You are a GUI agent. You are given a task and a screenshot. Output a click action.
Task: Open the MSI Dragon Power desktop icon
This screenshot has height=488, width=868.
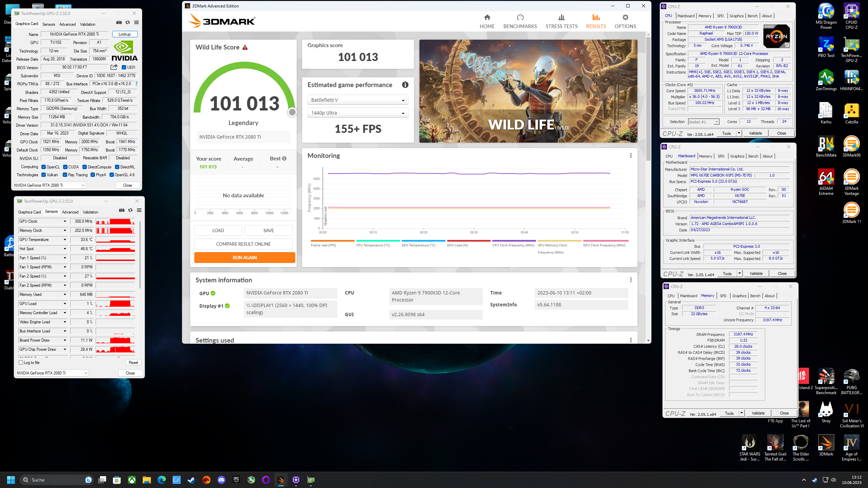[x=826, y=16]
